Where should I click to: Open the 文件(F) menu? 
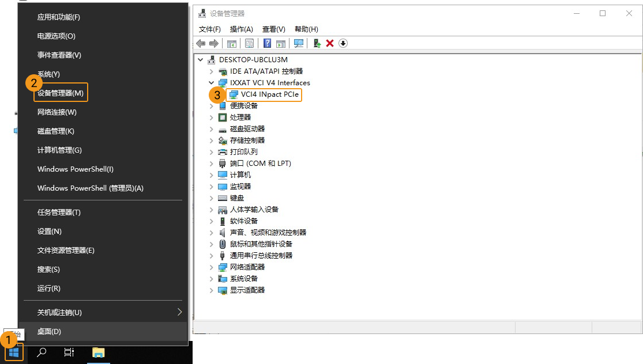(210, 29)
